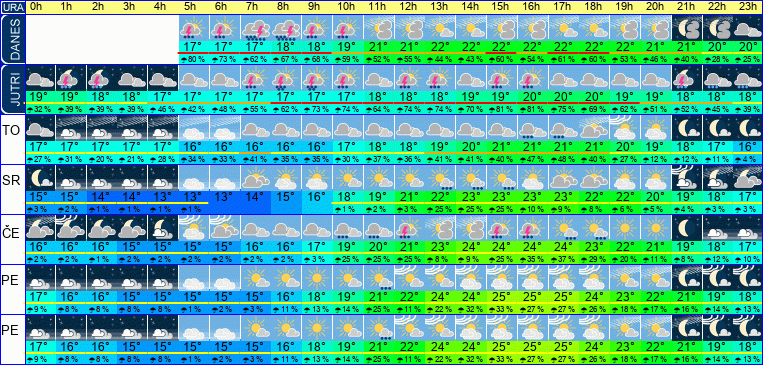Screen dimensions: 763x365
Task: Click the ČE 21h clear moon icon
Action: (687, 228)
